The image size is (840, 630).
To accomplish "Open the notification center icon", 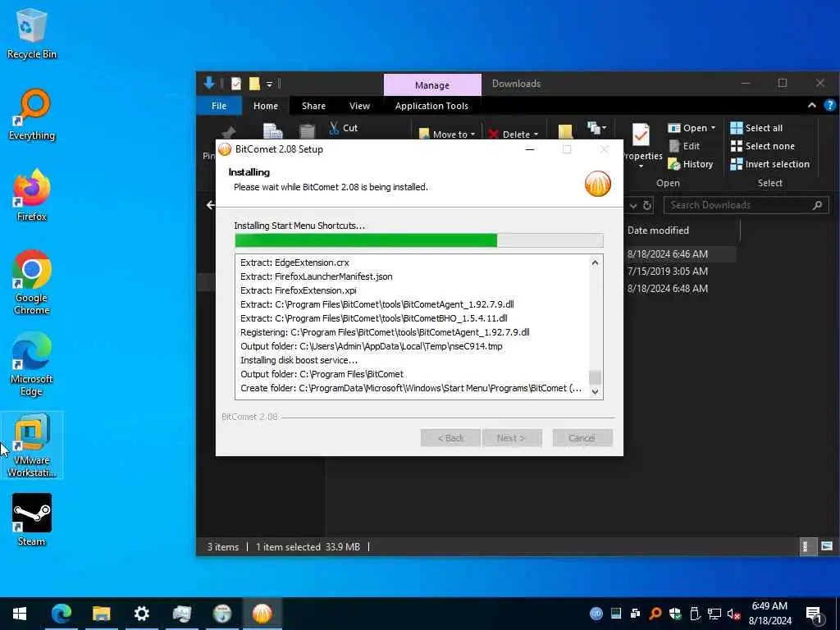I will click(815, 614).
